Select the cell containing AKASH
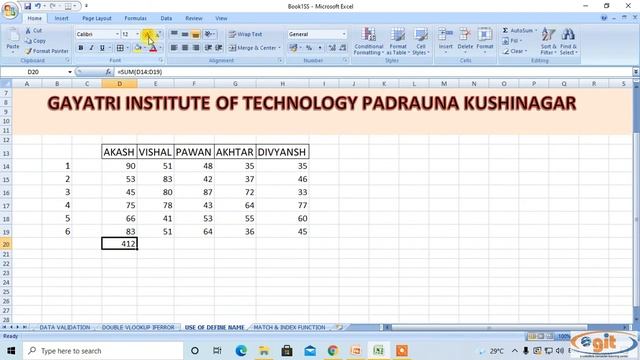Image resolution: width=640 pixels, height=360 pixels. coord(119,152)
